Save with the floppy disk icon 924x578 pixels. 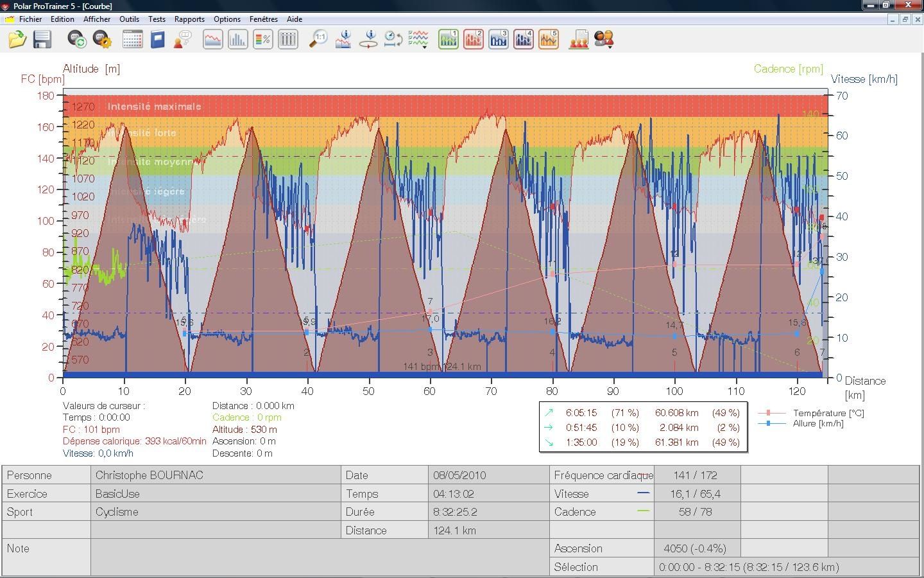point(42,39)
